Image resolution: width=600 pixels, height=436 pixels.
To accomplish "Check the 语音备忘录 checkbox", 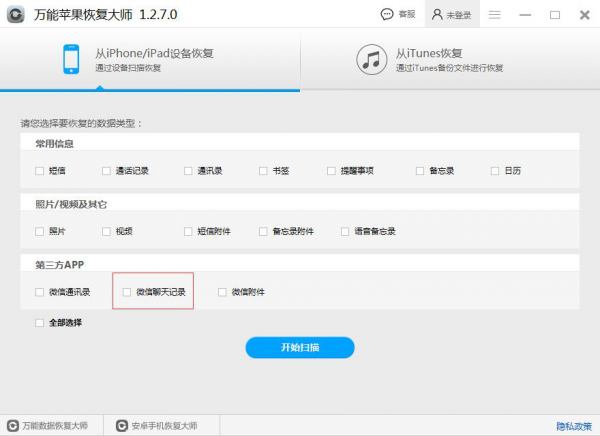I will coord(345,231).
